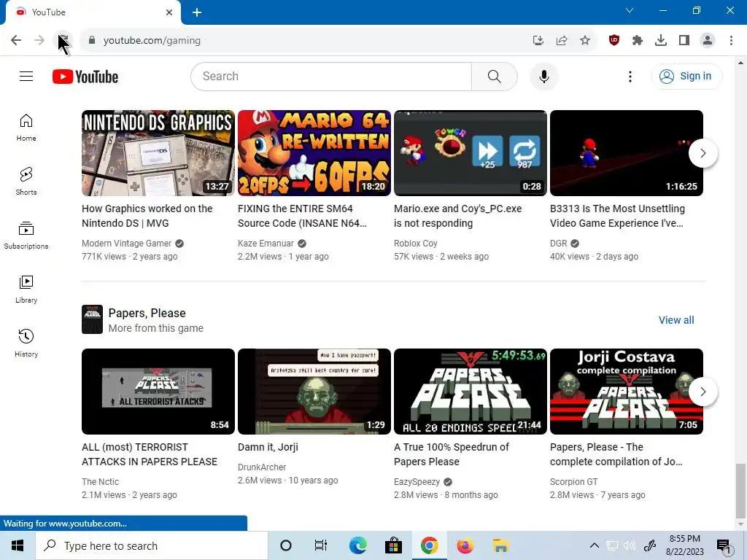
Task: Open Modern Vintage Gamer channel
Action: click(126, 244)
